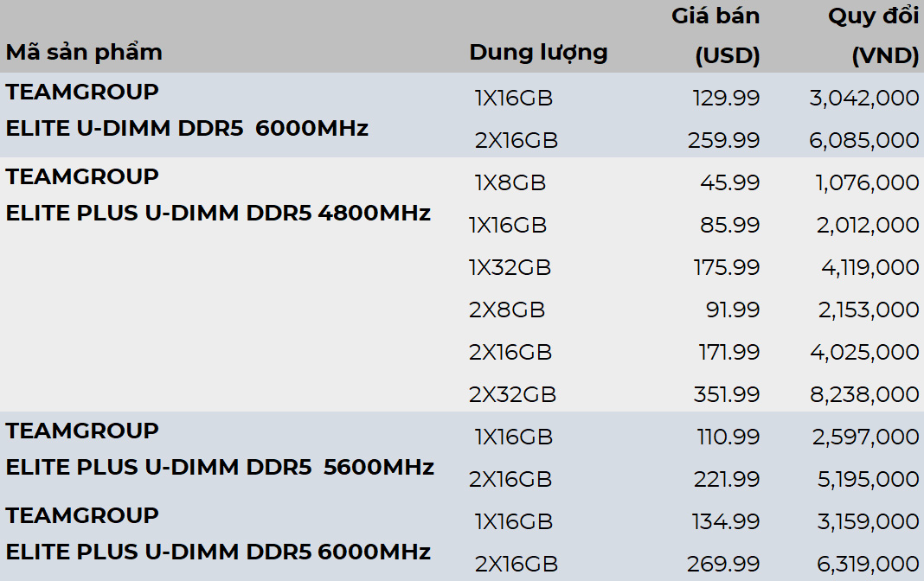Click the 6,085,000 VND value
The width and height of the screenshot is (924, 581).
863,141
